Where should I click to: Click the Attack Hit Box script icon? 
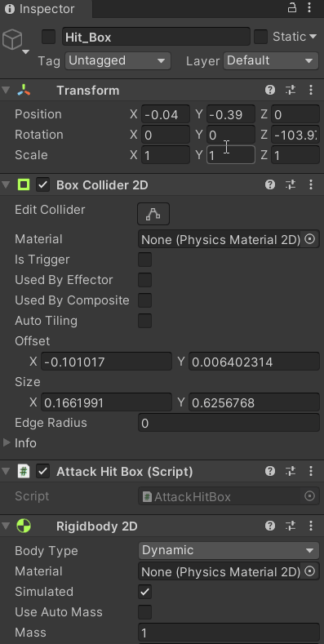point(24,471)
